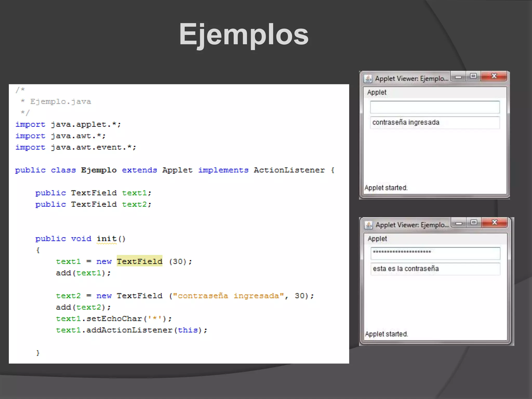The image size is (532, 399).
Task: Click the asterisk-masked password field
Action: tap(435, 254)
